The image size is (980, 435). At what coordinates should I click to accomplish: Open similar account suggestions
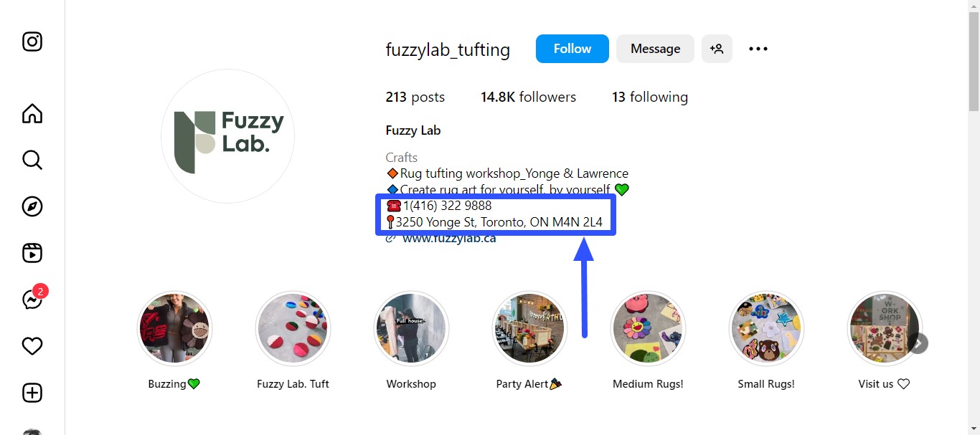coord(717,48)
